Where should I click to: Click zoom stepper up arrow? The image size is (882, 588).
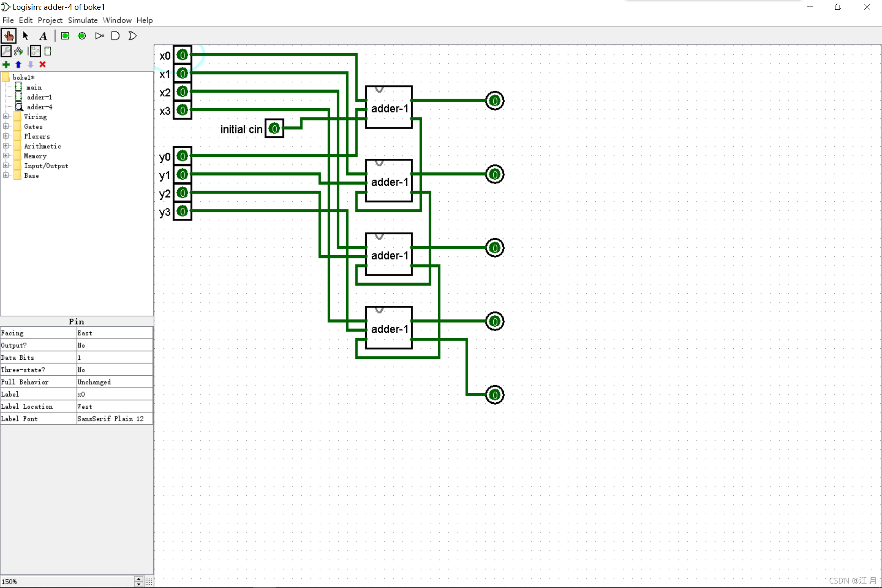click(139, 579)
